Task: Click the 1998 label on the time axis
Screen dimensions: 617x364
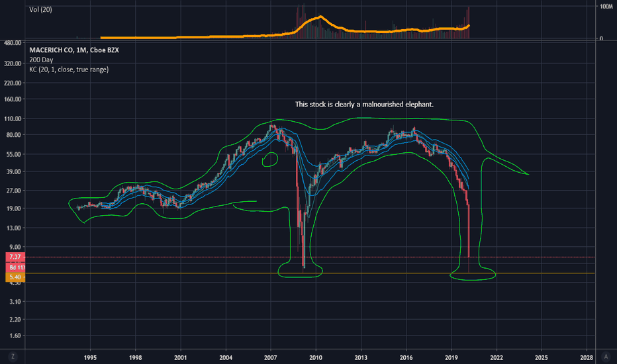Action: (135, 357)
